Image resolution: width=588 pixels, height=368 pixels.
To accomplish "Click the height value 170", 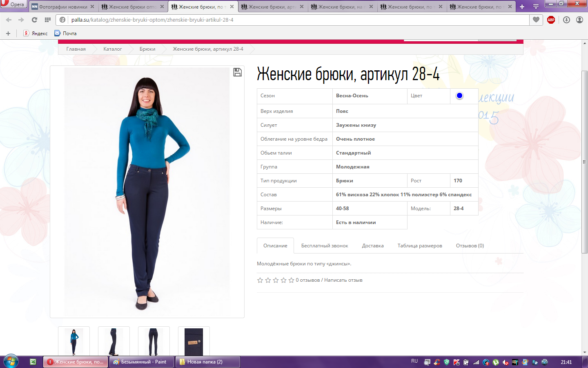I will pos(458,181).
